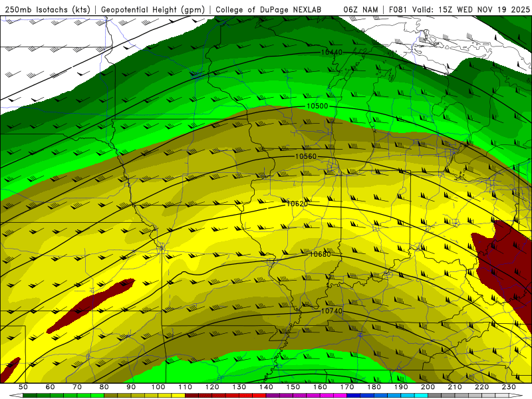Click the "College of DuPage NEXLAB" label
Image resolution: width=532 pixels, height=399 pixels.
(269, 9)
